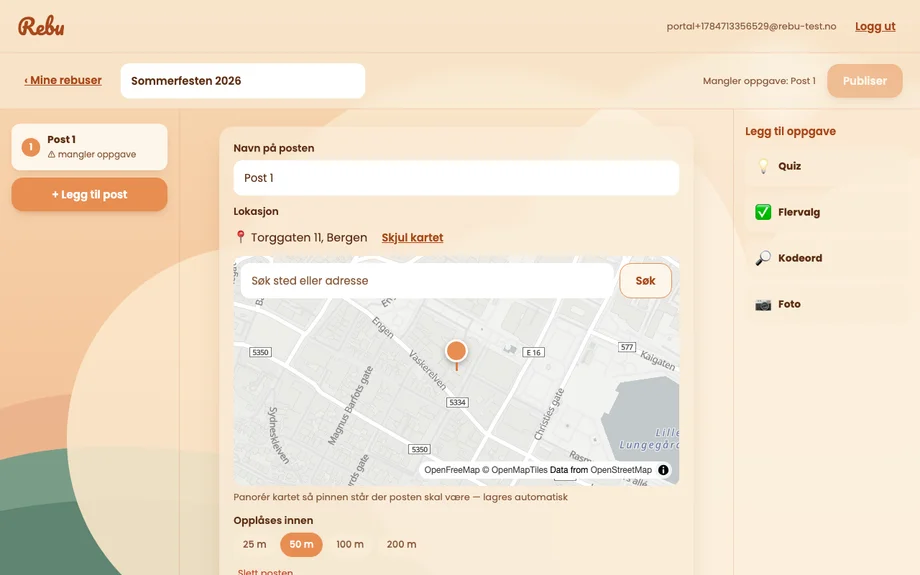Image resolution: width=920 pixels, height=575 pixels.
Task: Choose the 50 m unlock radius
Action: [301, 544]
